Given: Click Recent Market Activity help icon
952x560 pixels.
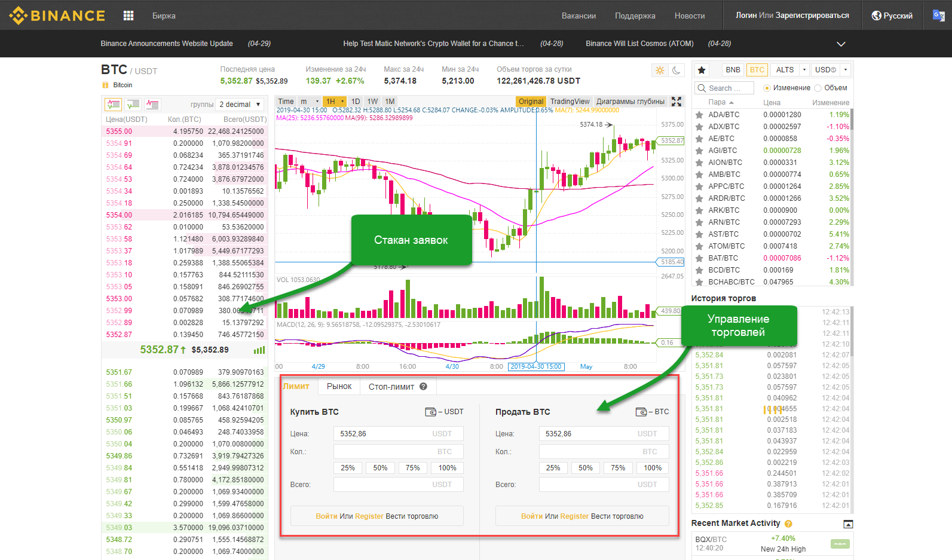Looking at the screenshot, I should pos(788,524).
